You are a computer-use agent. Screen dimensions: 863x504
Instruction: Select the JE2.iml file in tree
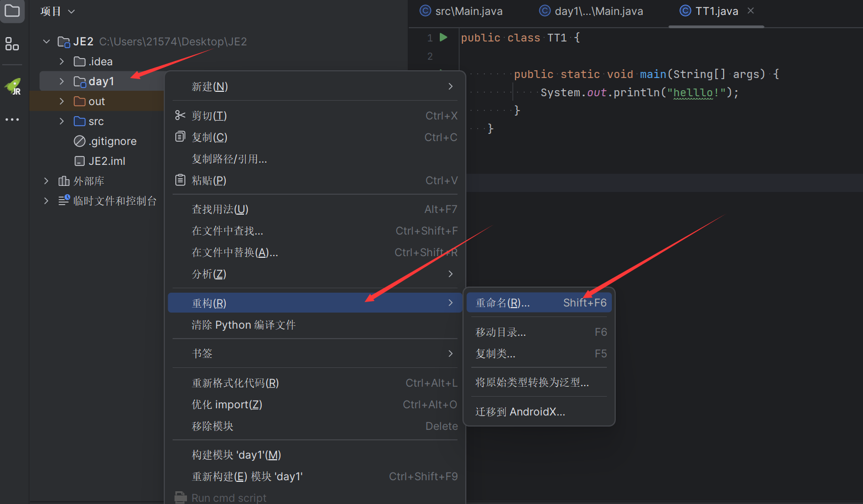[x=101, y=161]
